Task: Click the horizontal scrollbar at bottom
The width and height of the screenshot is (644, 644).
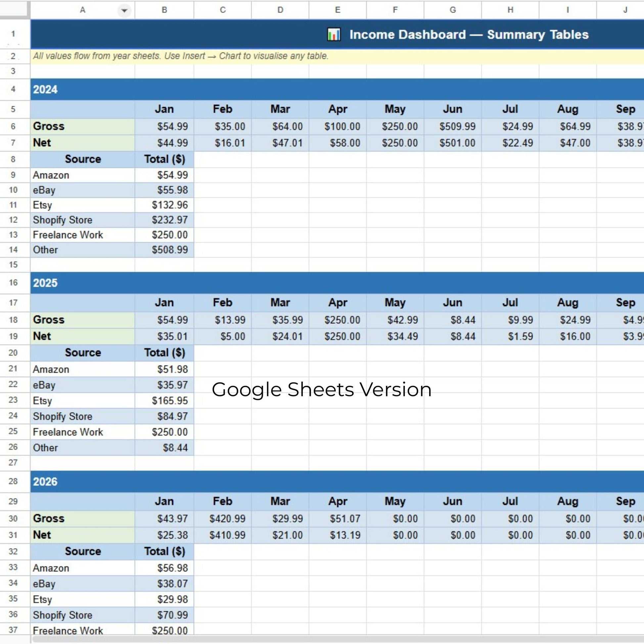Action: point(337,639)
